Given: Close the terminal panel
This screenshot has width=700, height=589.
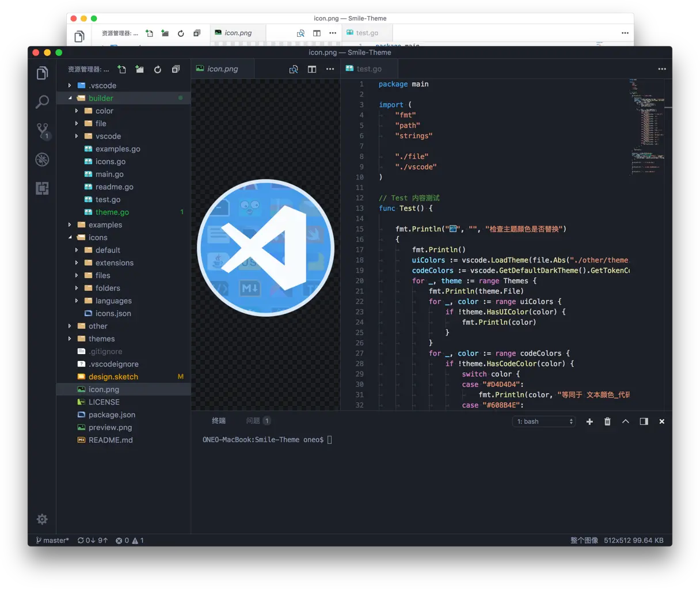Looking at the screenshot, I should [x=662, y=421].
